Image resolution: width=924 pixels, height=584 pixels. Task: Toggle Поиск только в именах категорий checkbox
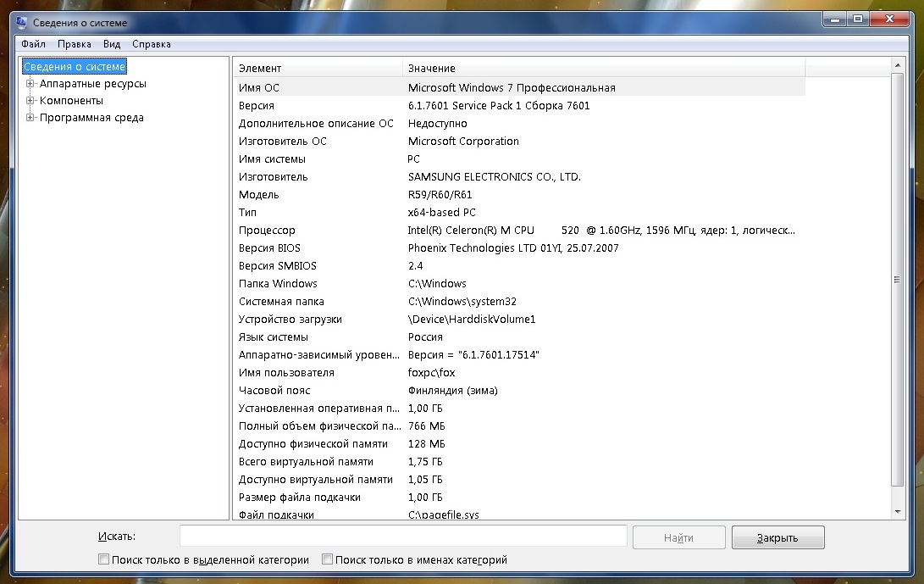[x=328, y=559]
